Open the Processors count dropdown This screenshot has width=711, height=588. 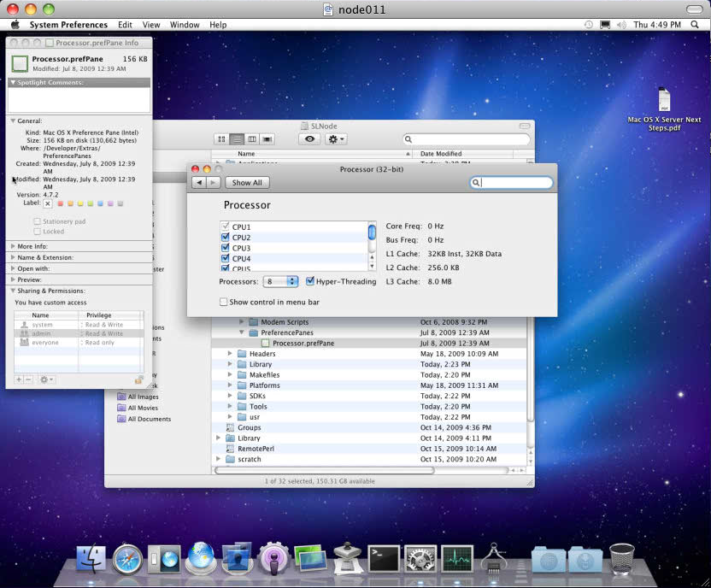tap(280, 281)
